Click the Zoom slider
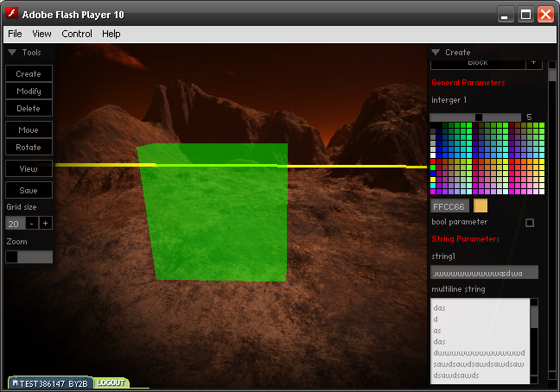 [29, 256]
